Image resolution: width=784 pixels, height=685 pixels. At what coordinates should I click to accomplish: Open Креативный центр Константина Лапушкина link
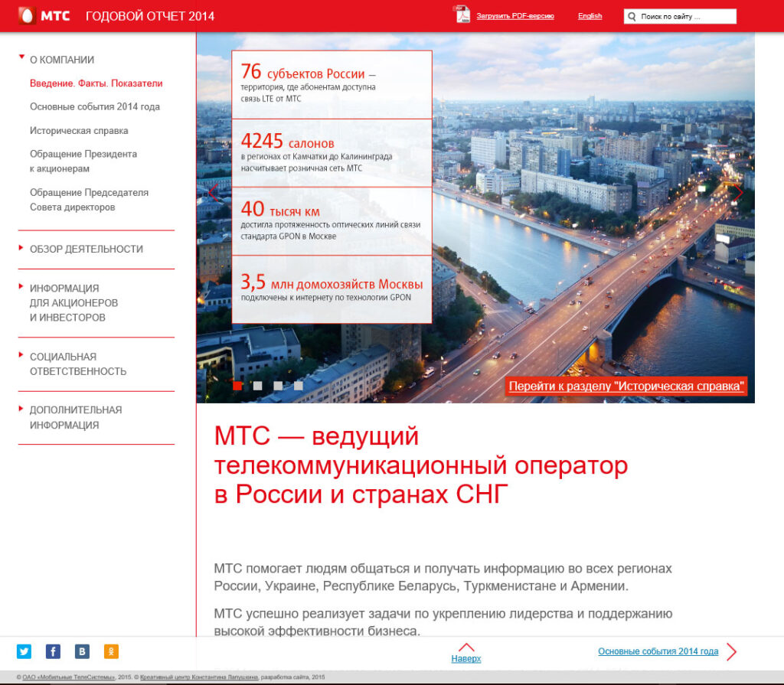[199, 677]
